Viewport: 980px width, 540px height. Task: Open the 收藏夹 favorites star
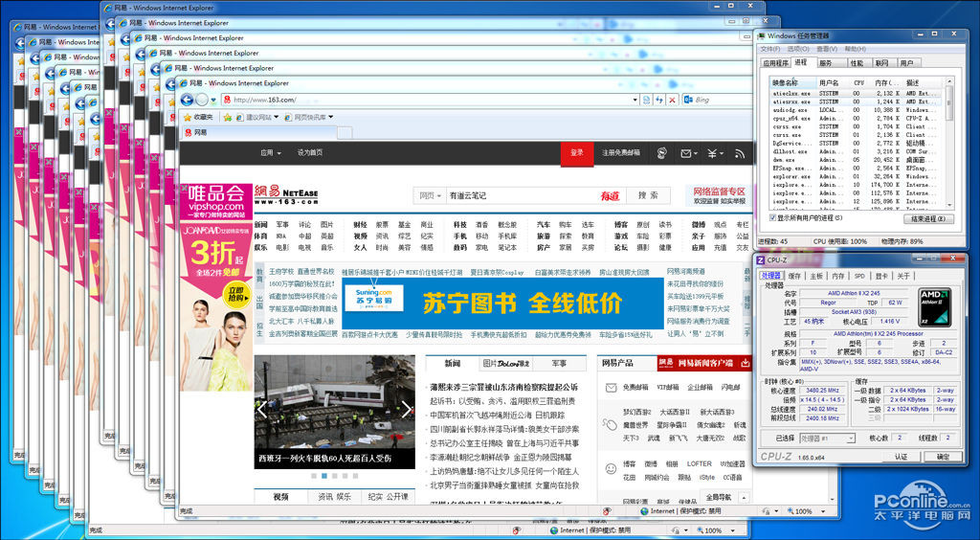point(187,117)
